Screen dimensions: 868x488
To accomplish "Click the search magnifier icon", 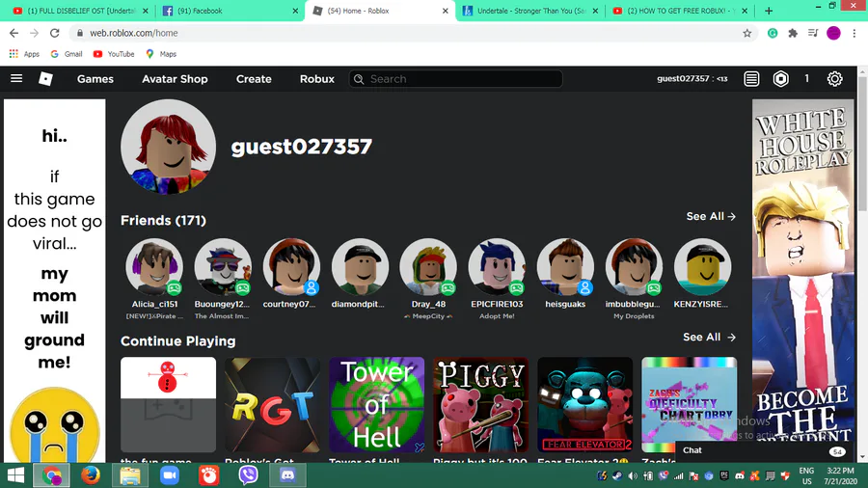I will tap(359, 79).
